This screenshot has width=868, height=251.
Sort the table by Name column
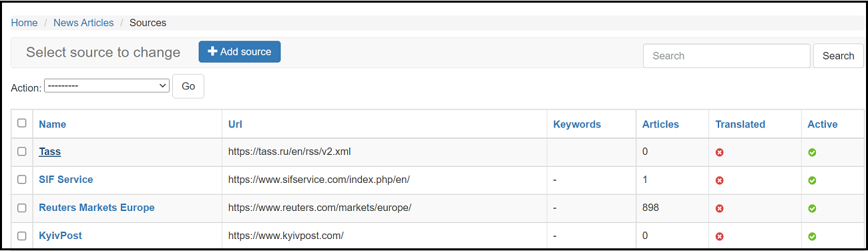[52, 124]
